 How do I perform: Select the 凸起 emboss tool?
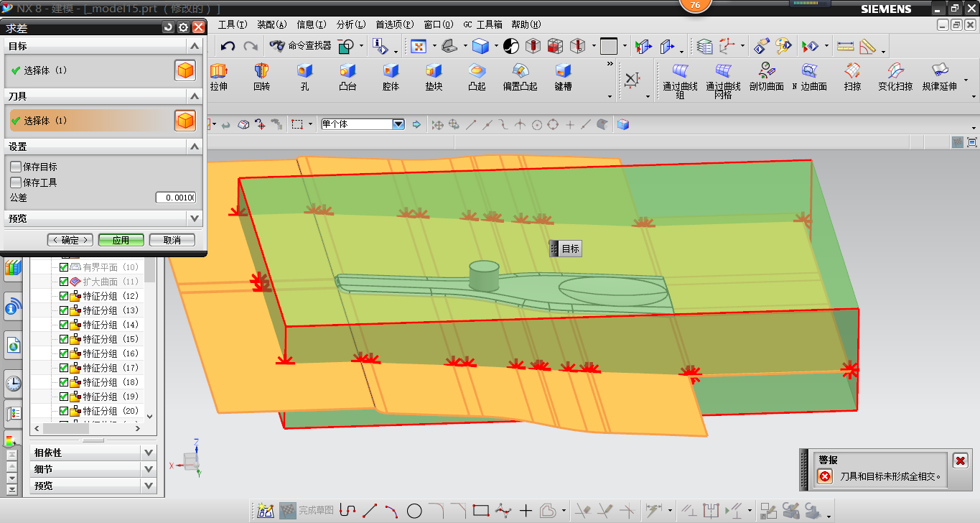[477, 76]
